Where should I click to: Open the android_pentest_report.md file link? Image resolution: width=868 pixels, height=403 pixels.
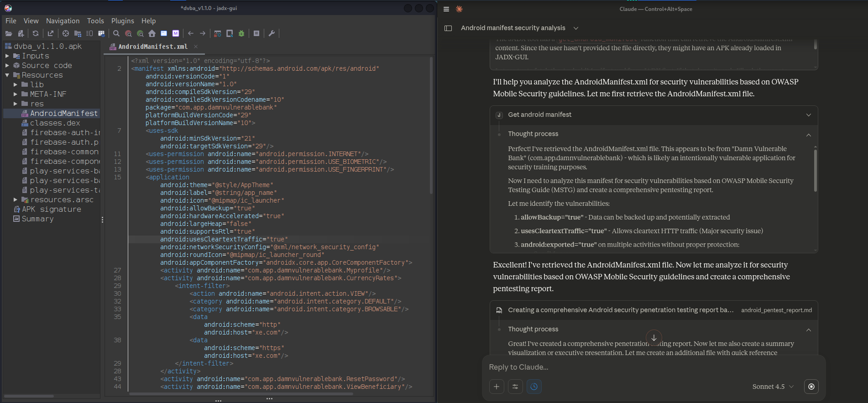click(776, 310)
